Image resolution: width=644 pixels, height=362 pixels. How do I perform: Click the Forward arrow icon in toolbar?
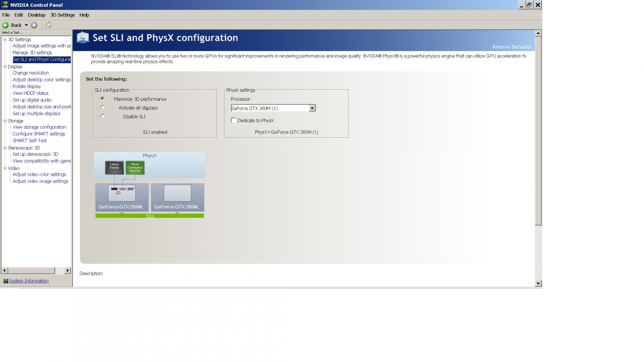pyautogui.click(x=34, y=25)
